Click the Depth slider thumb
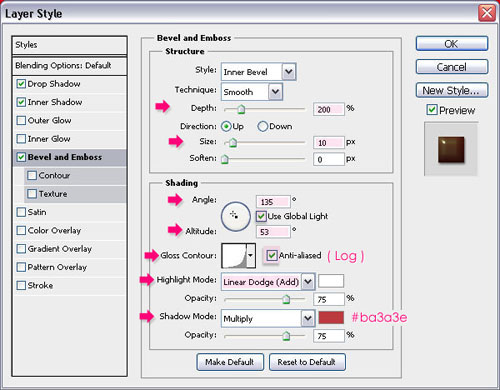This screenshot has width=500, height=390. click(241, 109)
